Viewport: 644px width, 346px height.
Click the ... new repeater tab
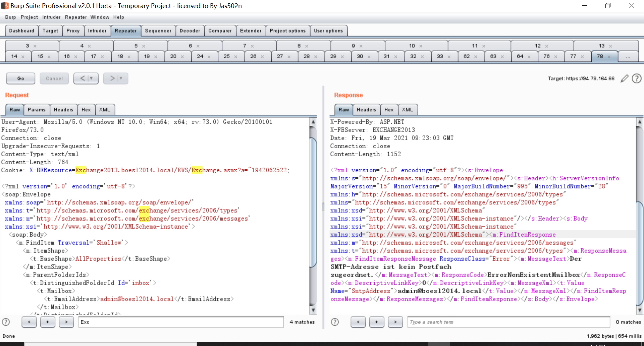coord(628,56)
